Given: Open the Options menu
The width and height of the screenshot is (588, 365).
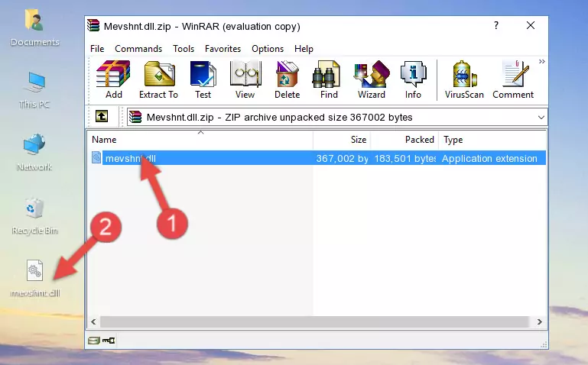Looking at the screenshot, I should [x=268, y=49].
